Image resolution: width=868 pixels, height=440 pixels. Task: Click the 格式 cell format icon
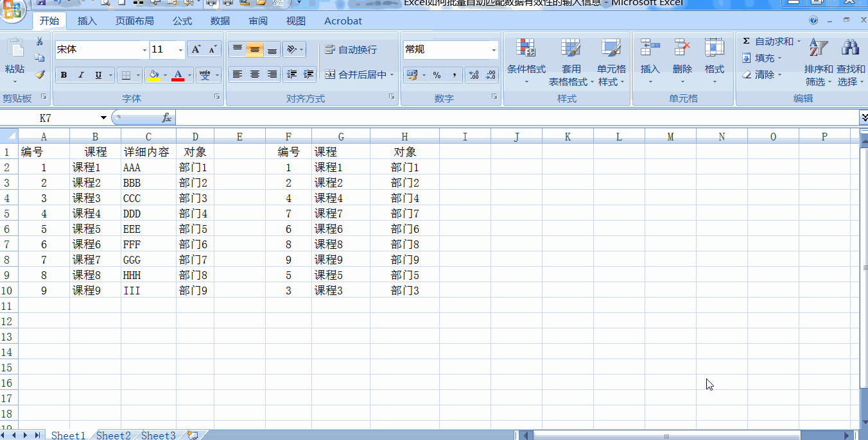coord(714,47)
